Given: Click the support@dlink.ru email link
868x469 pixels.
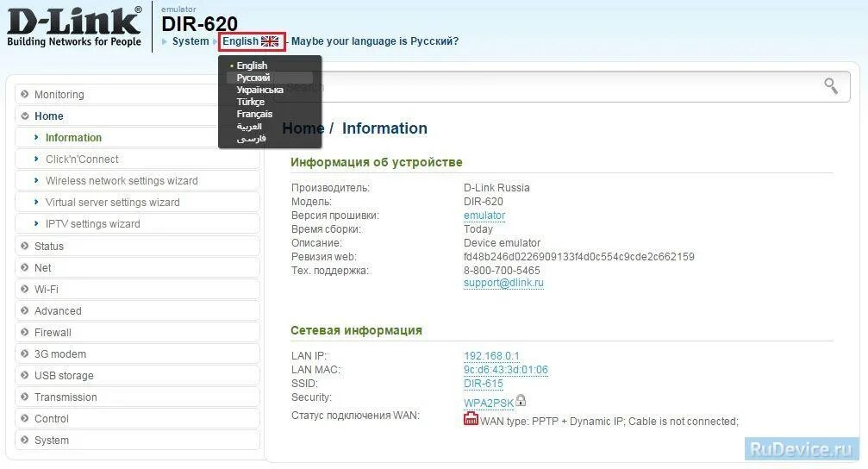Looking at the screenshot, I should pos(503,283).
